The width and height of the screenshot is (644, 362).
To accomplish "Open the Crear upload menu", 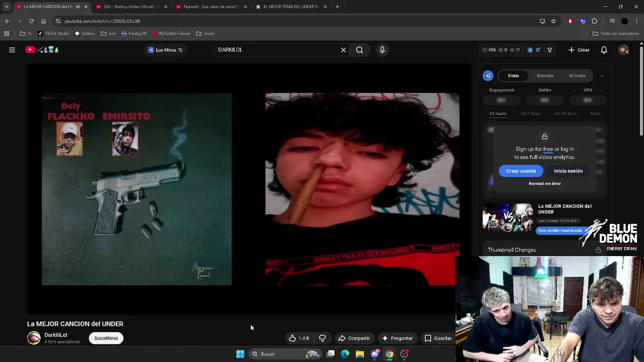I will tap(579, 50).
